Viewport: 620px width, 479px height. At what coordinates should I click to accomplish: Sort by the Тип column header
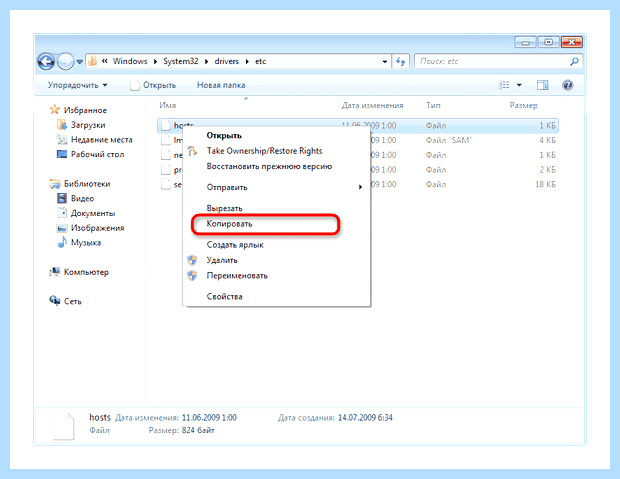[433, 105]
